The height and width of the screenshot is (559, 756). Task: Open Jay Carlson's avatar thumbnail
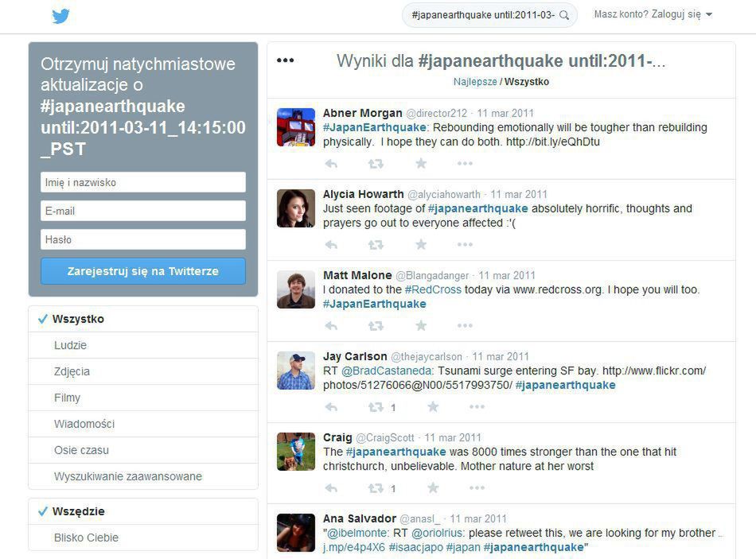coord(296,371)
